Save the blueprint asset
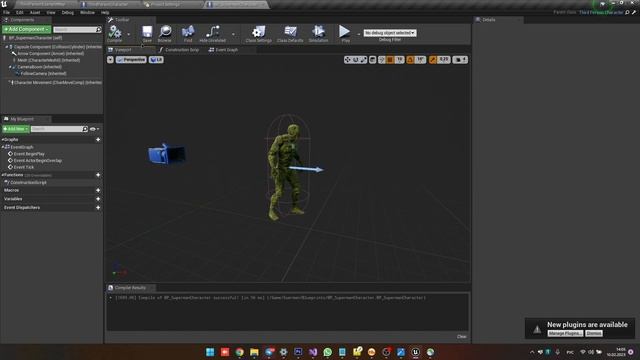Image resolution: width=640 pixels, height=360 pixels. (147, 33)
